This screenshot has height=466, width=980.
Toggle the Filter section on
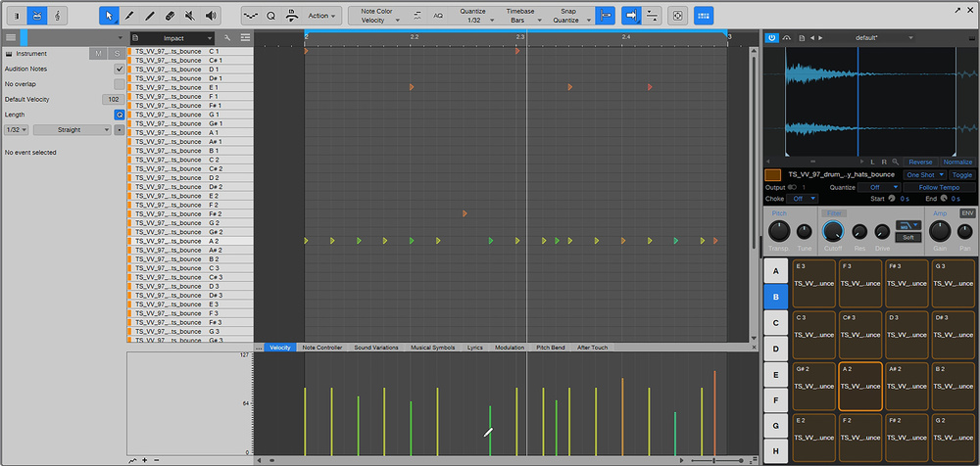(832, 212)
